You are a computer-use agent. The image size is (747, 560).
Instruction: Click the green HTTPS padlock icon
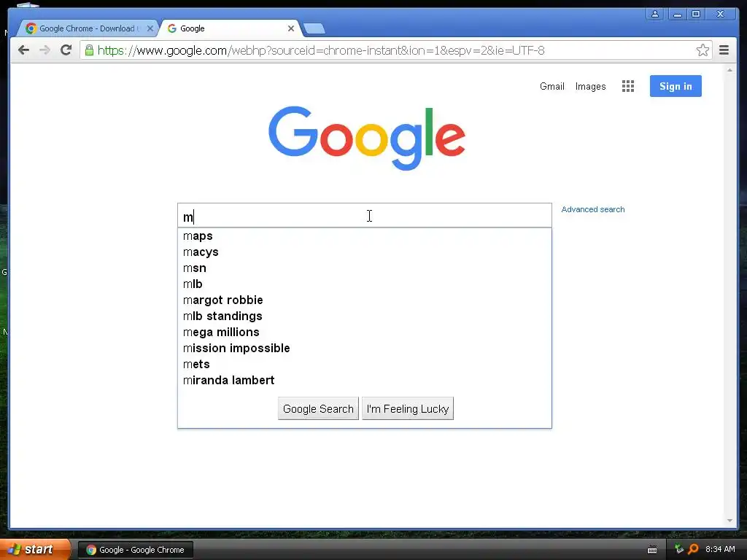point(89,50)
